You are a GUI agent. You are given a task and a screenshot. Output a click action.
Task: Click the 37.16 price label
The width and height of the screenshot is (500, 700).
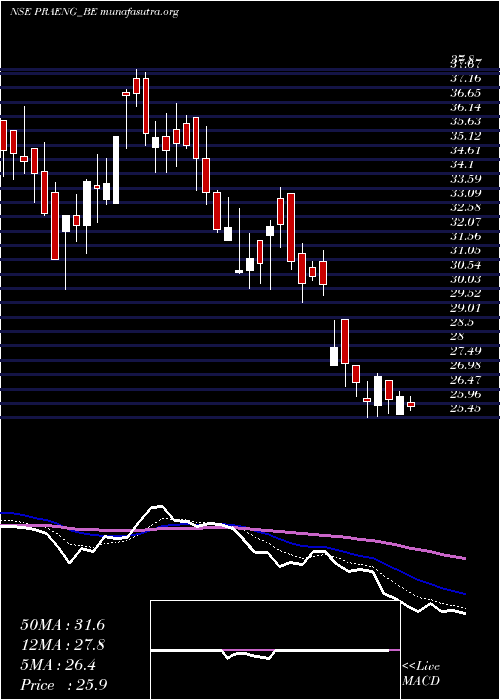pos(465,79)
